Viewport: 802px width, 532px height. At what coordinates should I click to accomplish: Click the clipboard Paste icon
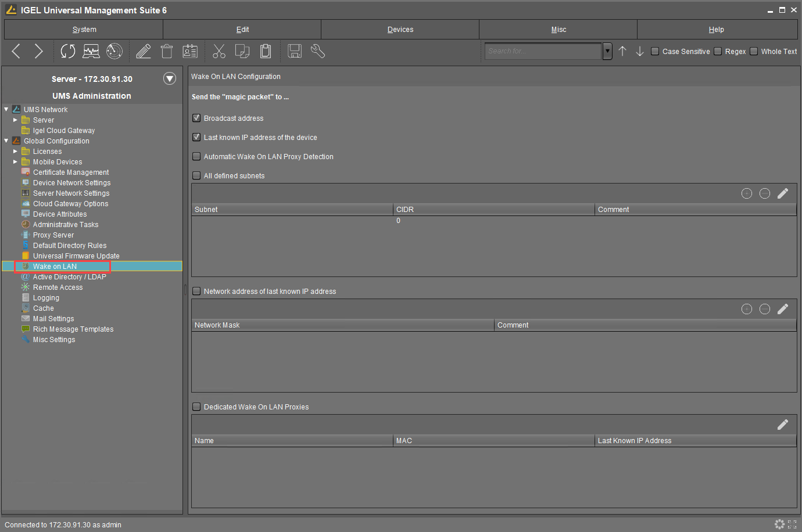click(x=266, y=52)
